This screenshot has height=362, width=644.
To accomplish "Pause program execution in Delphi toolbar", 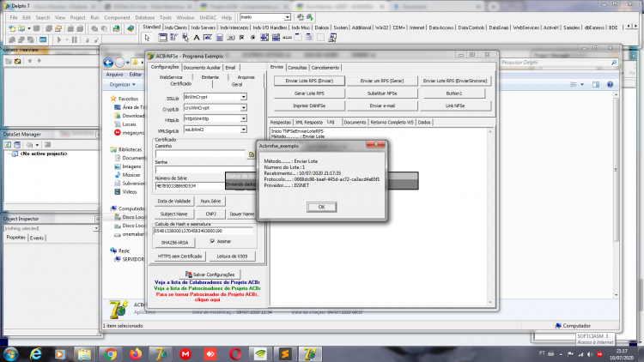I will (75, 39).
